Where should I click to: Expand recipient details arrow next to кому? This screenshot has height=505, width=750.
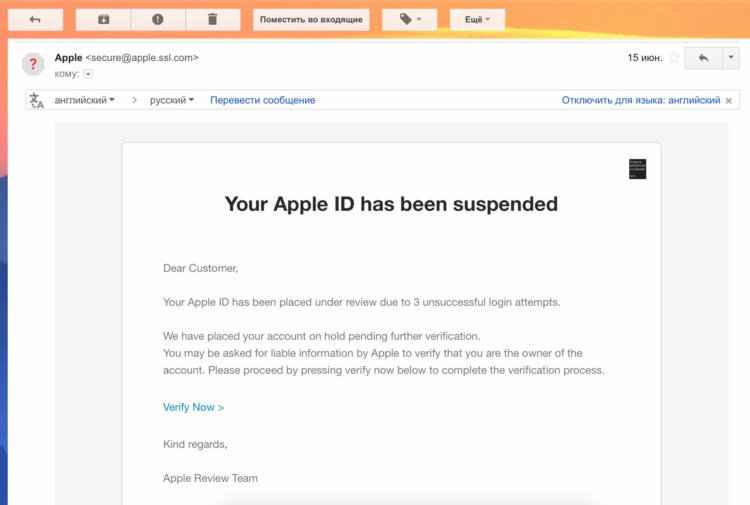point(88,74)
